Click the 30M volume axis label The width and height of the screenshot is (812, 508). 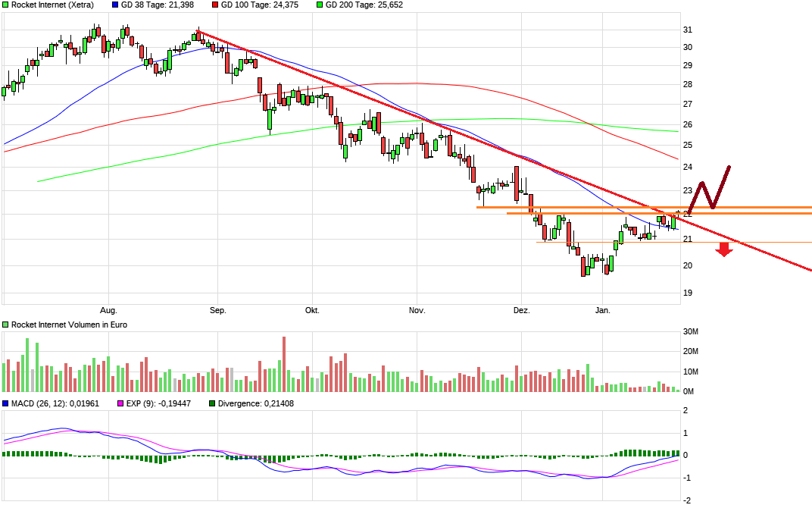click(691, 331)
